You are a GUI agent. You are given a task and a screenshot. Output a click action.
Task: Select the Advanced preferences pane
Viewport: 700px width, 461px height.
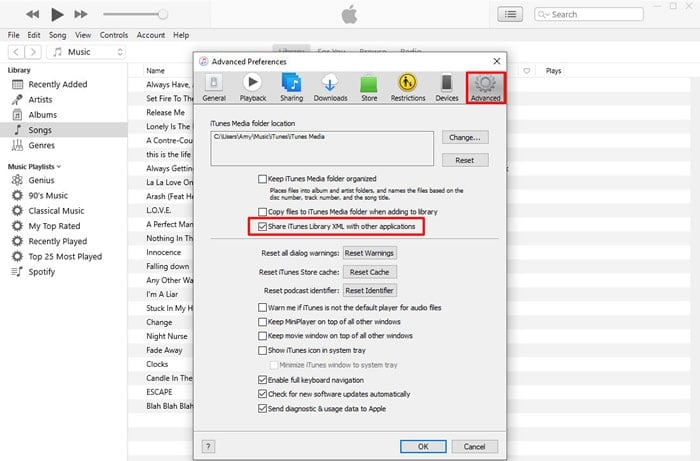[x=486, y=87]
